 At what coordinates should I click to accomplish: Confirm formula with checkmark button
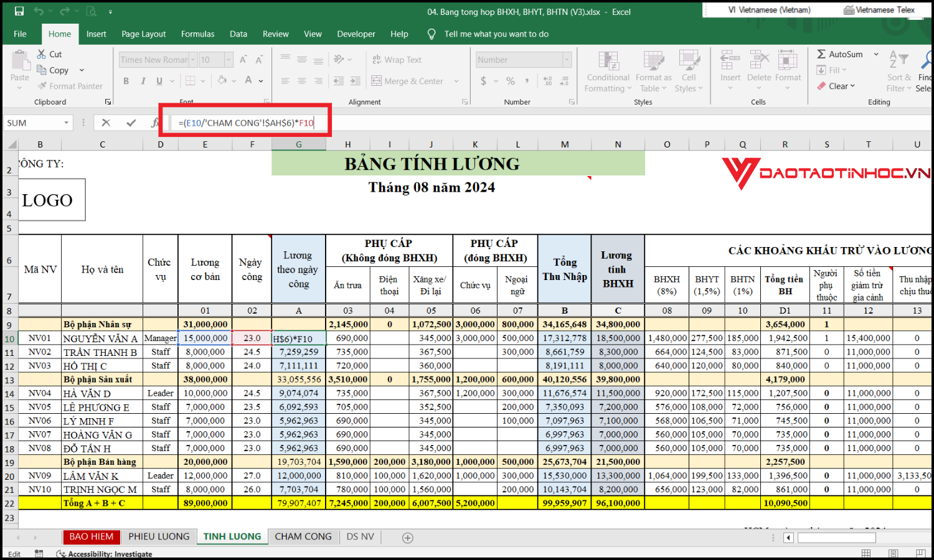click(131, 123)
